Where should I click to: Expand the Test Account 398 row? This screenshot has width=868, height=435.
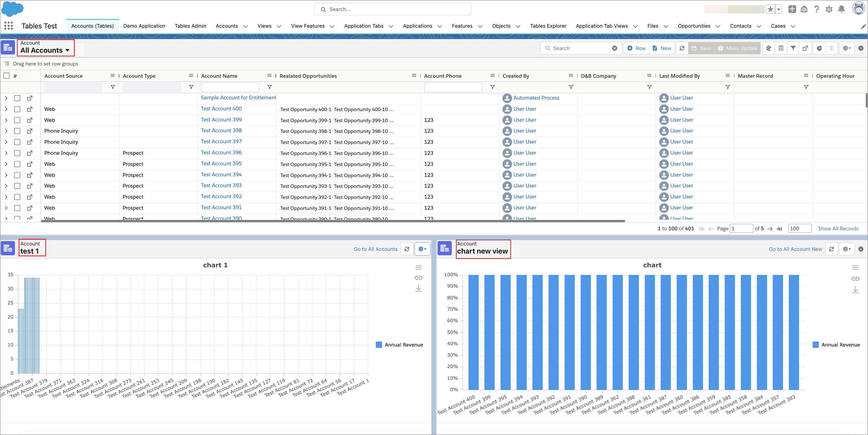point(6,131)
